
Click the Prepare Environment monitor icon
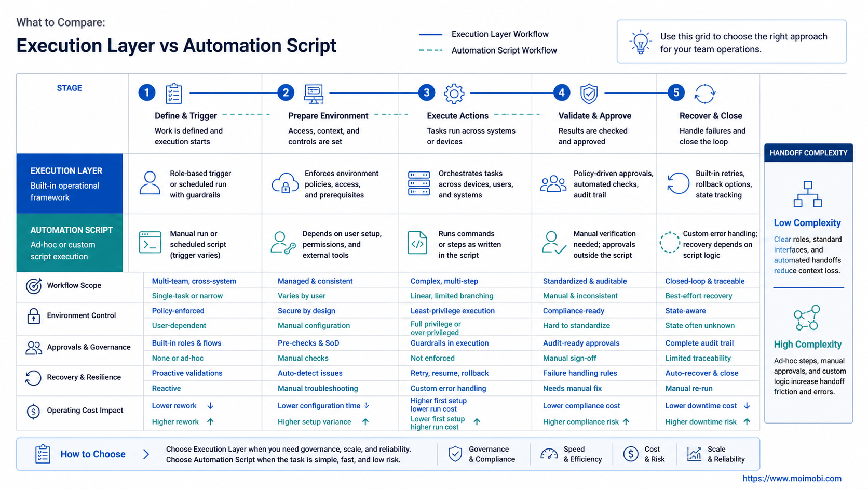point(314,94)
